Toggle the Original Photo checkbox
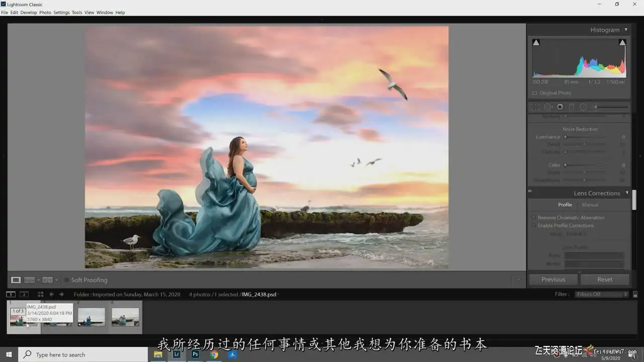644x362 pixels. click(535, 93)
